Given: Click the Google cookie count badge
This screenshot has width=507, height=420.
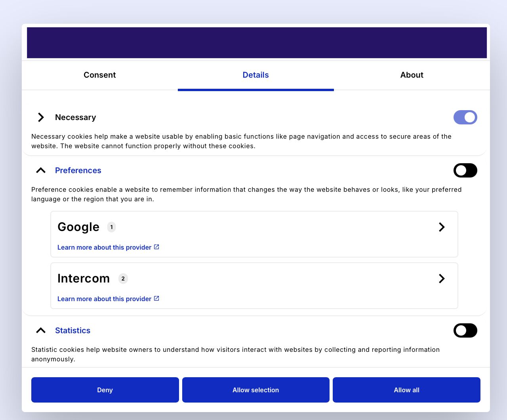Looking at the screenshot, I should point(111,227).
